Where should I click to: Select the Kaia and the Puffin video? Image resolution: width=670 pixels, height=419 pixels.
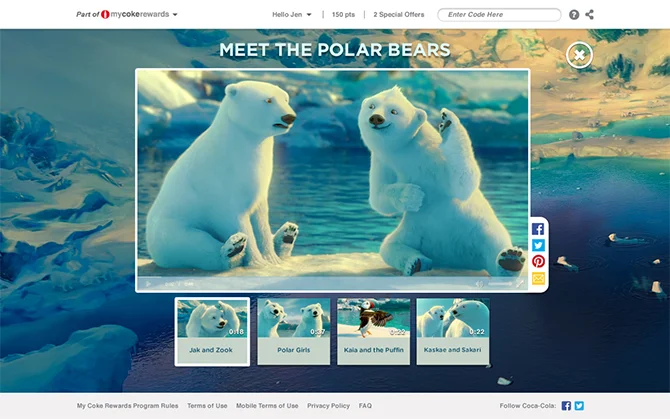tap(373, 331)
